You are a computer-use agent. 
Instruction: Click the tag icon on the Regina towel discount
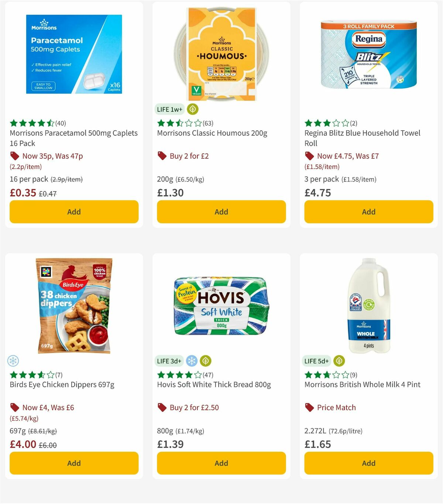(309, 156)
